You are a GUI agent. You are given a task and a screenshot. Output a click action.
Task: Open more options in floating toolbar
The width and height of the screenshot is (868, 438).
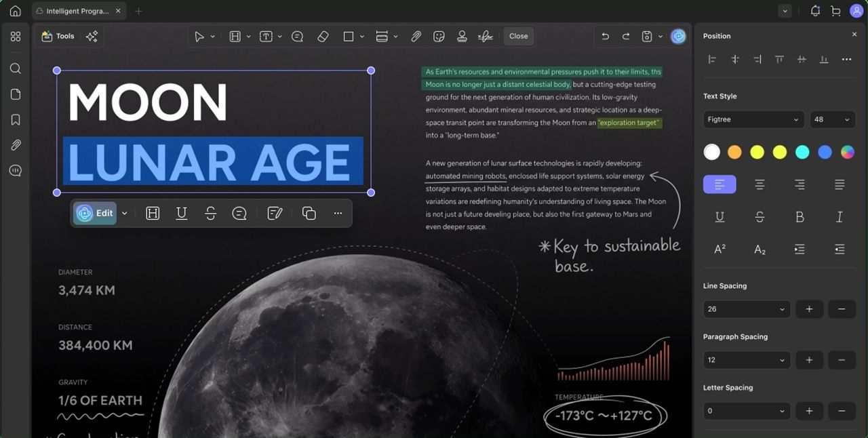point(338,214)
